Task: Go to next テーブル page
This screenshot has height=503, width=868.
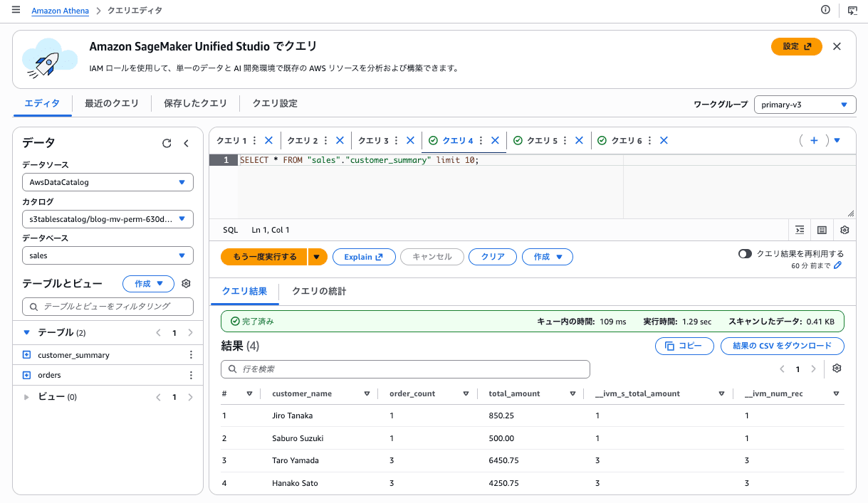Action: click(x=190, y=332)
